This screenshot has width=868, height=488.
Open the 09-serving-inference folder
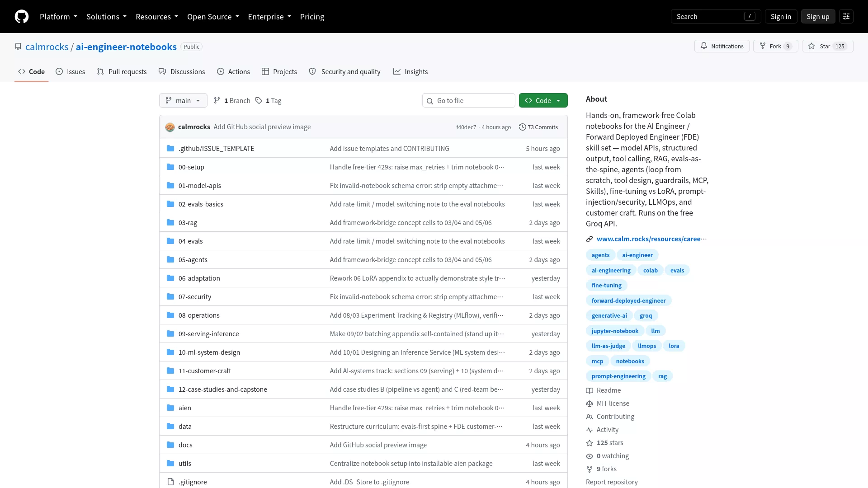click(208, 334)
